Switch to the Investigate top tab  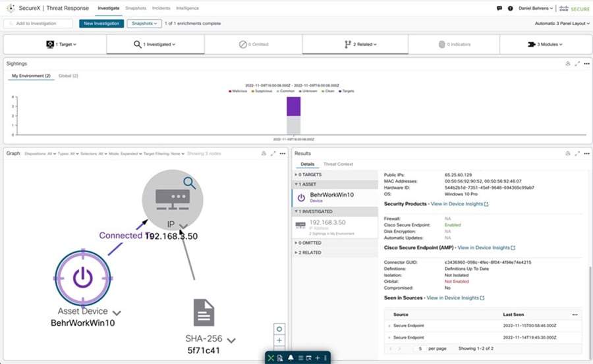pyautogui.click(x=109, y=8)
